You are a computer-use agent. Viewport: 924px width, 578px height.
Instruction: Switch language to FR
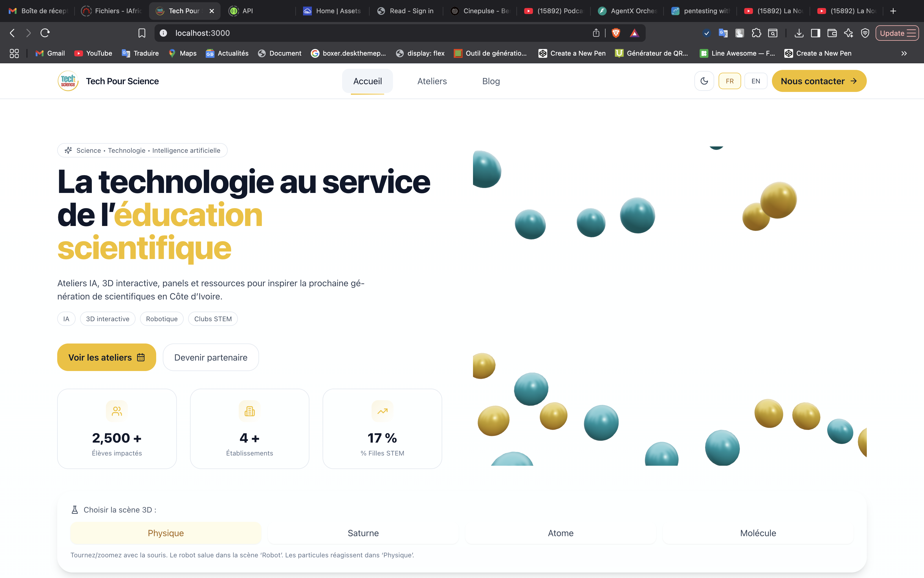pos(730,81)
